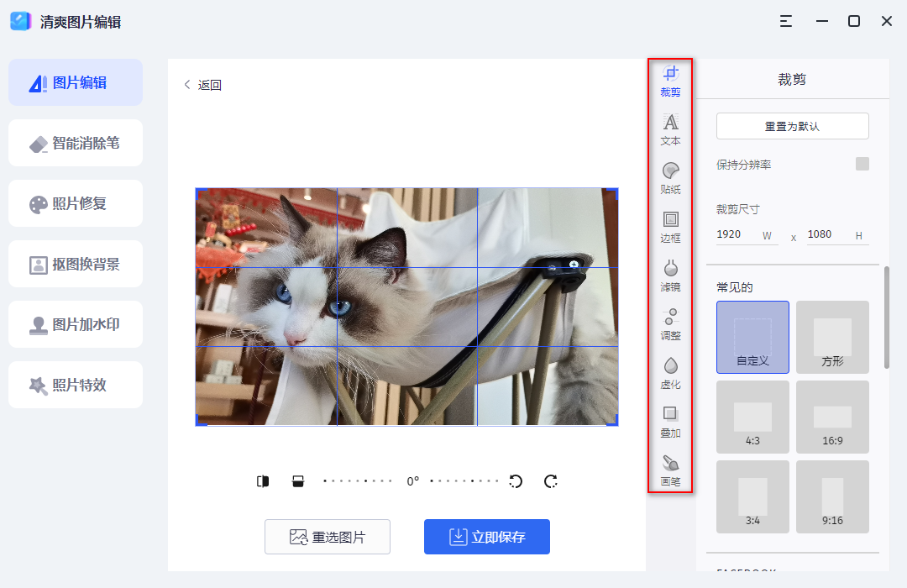Image resolution: width=907 pixels, height=588 pixels.
Task: Toggle the 保持分辨率 checkbox
Action: coord(862,164)
